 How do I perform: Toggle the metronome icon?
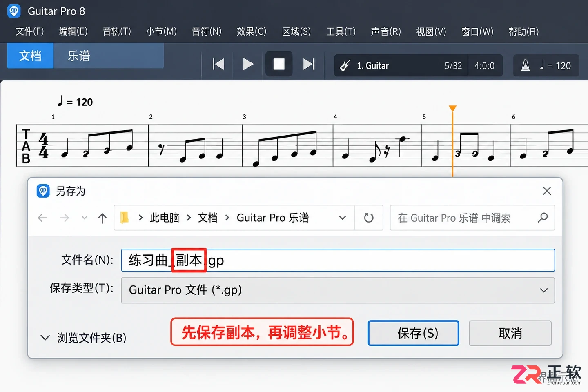[x=526, y=65]
